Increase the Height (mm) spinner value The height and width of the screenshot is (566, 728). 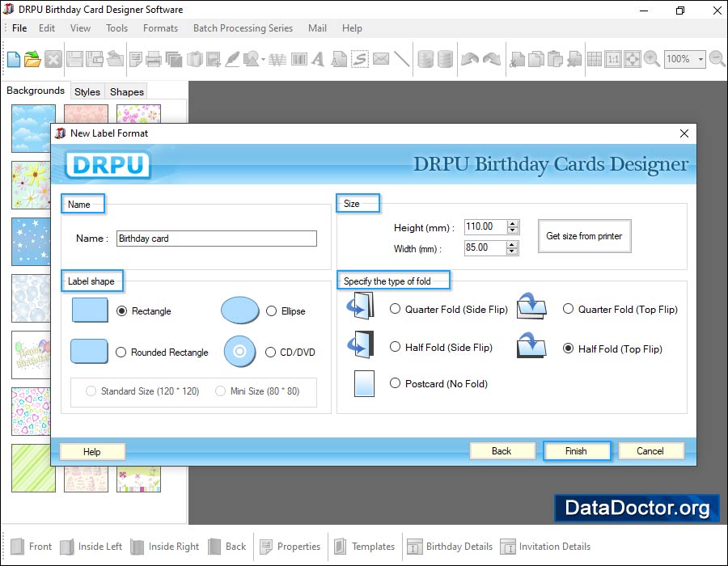(513, 224)
